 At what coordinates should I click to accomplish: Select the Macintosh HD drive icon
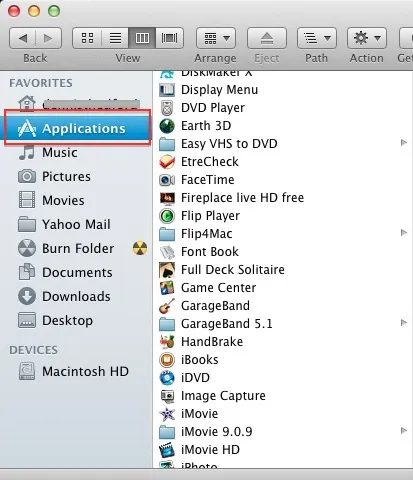pyautogui.click(x=27, y=371)
